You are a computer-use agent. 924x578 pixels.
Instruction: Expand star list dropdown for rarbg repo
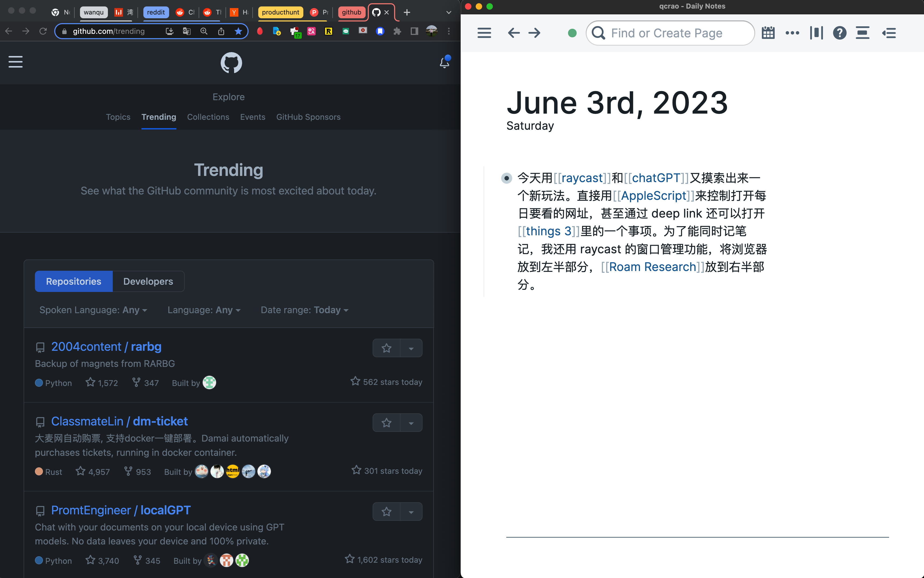click(411, 348)
